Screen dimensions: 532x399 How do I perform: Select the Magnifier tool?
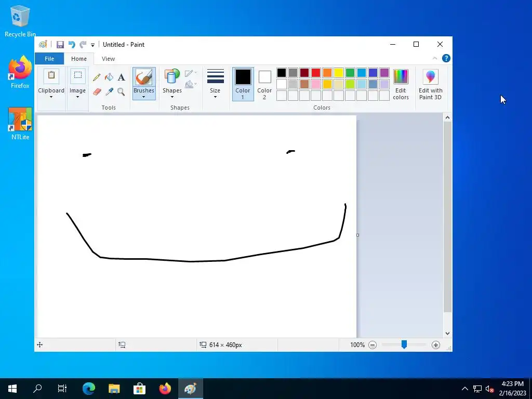click(x=121, y=91)
